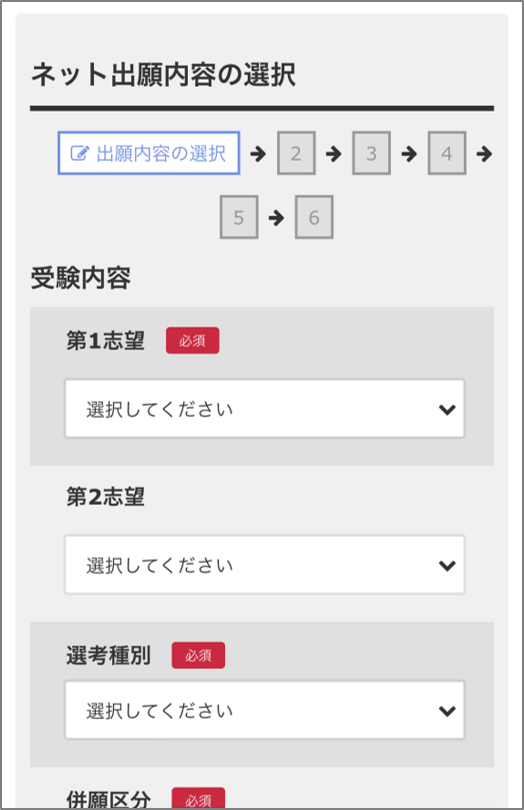Click the arrow between steps 3 and 4
The image size is (524, 810).
point(409,153)
